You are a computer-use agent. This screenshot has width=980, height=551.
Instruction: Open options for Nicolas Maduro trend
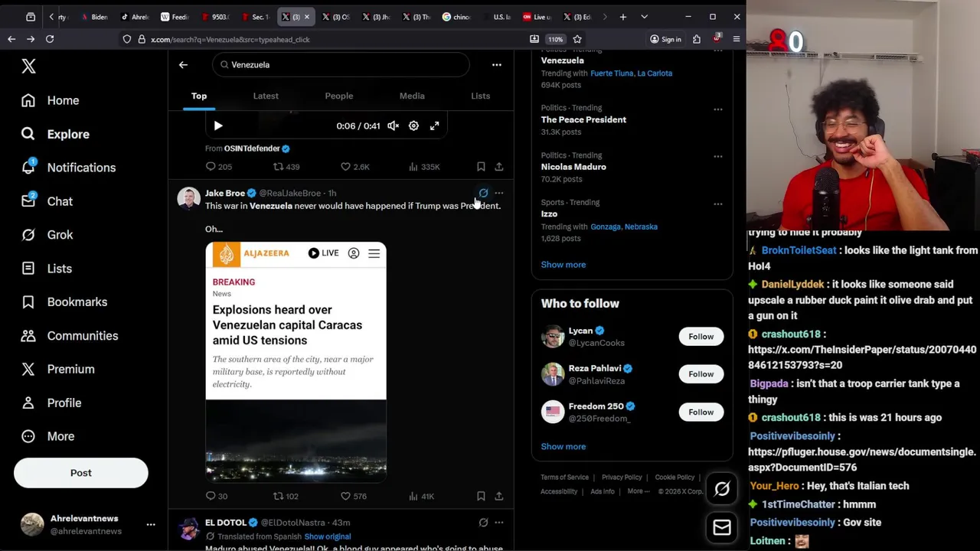(718, 157)
